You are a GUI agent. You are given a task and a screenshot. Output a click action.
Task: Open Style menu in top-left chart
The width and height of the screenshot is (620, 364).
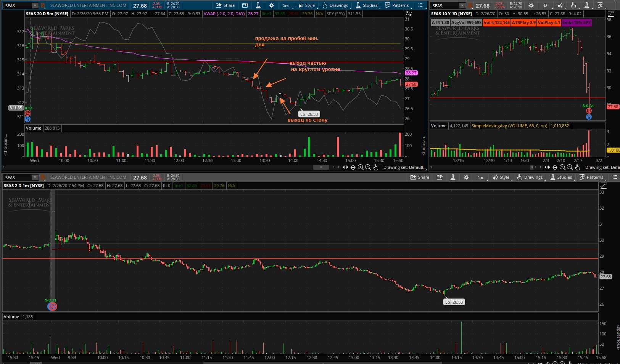[x=307, y=5]
